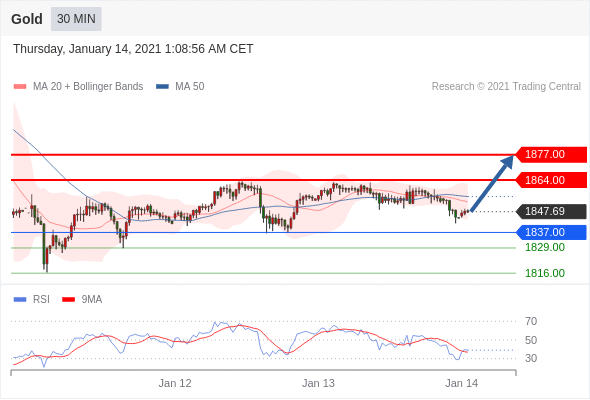Click the Jan 13 date axis label
This screenshot has height=400, width=590.
point(318,383)
